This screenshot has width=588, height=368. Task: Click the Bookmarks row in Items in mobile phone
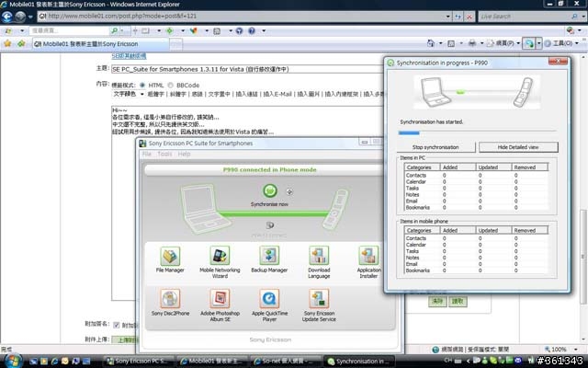[476, 270]
